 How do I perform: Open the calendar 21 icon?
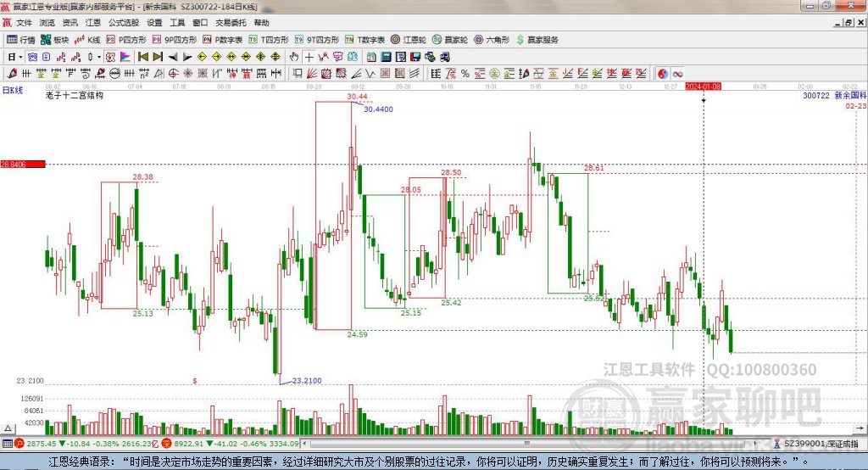pos(371,57)
